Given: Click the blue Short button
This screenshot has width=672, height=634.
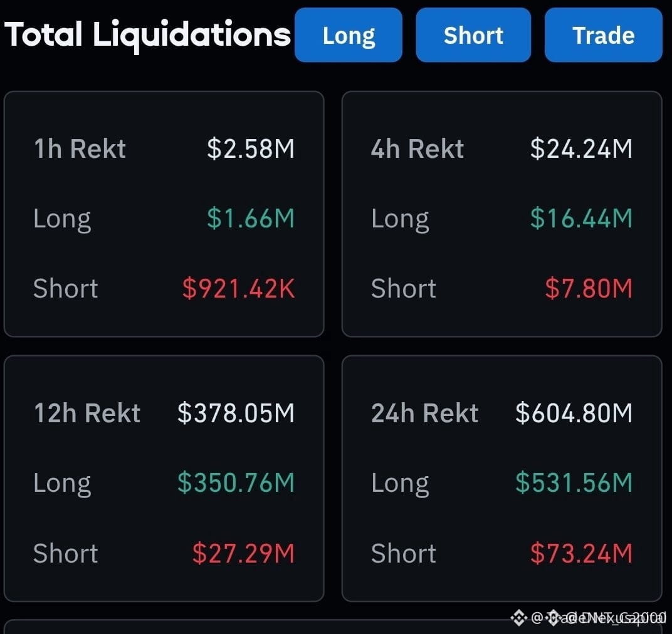Looking at the screenshot, I should [473, 34].
